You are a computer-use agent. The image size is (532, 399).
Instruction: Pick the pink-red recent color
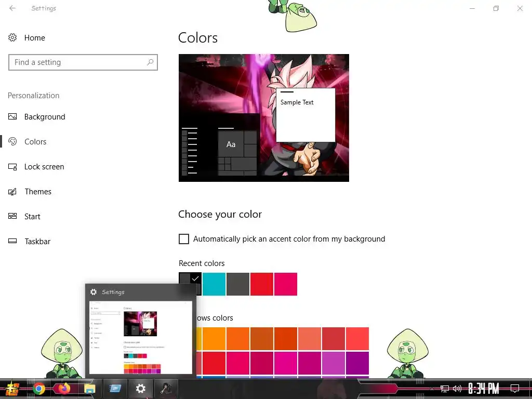pos(286,284)
